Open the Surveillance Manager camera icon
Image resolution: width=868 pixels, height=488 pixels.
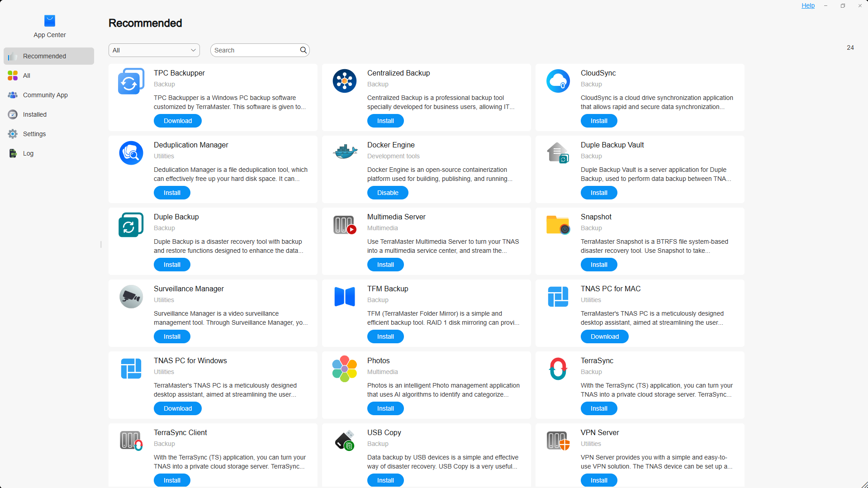coord(131,297)
